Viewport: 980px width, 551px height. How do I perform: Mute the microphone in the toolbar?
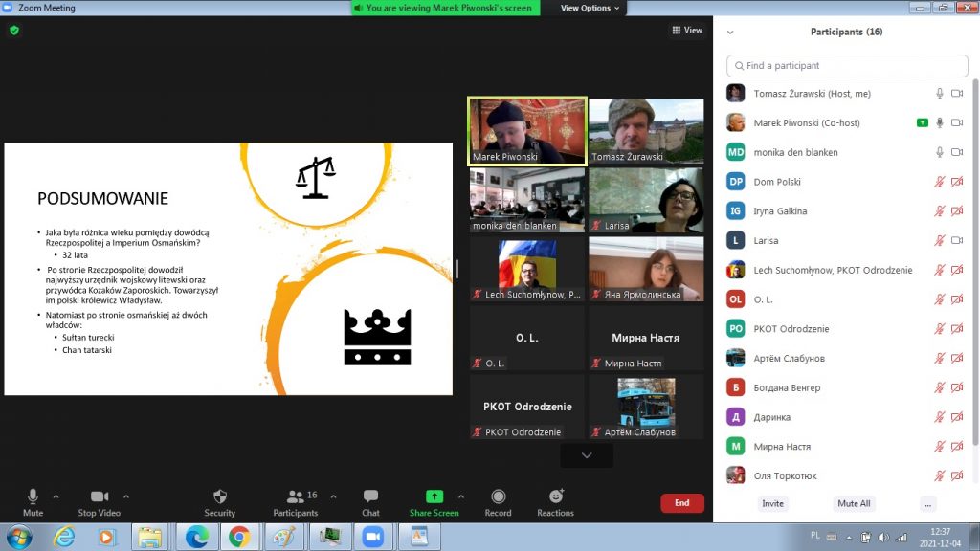pyautogui.click(x=33, y=496)
